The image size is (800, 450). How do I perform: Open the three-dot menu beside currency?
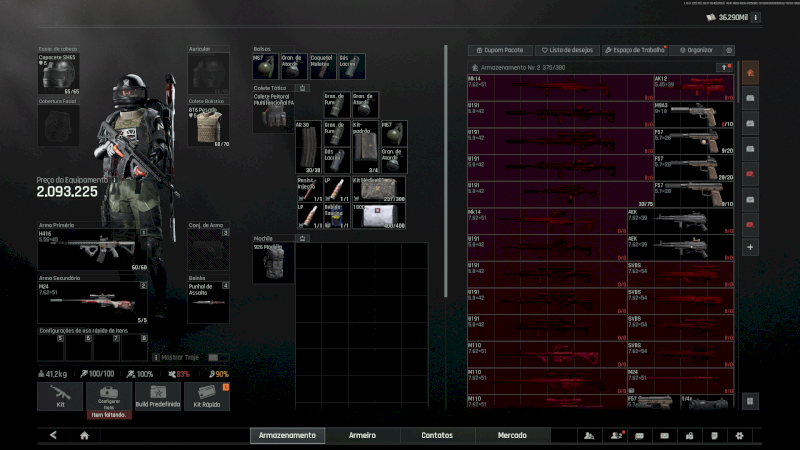pyautogui.click(x=755, y=17)
